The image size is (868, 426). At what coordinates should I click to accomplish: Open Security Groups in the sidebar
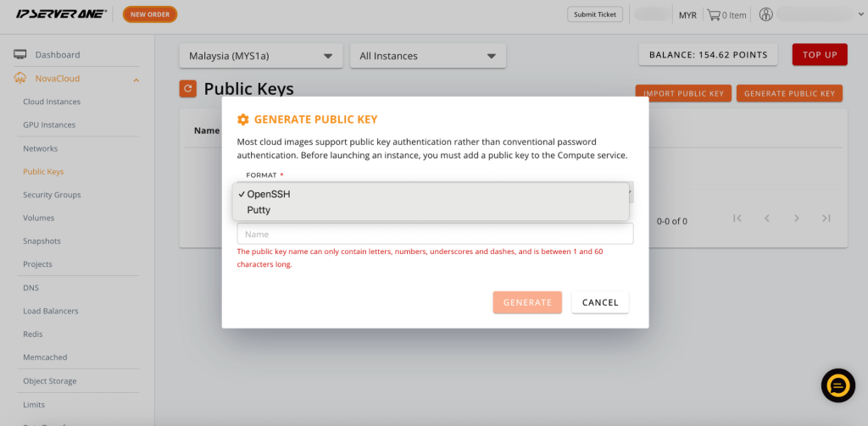click(52, 195)
